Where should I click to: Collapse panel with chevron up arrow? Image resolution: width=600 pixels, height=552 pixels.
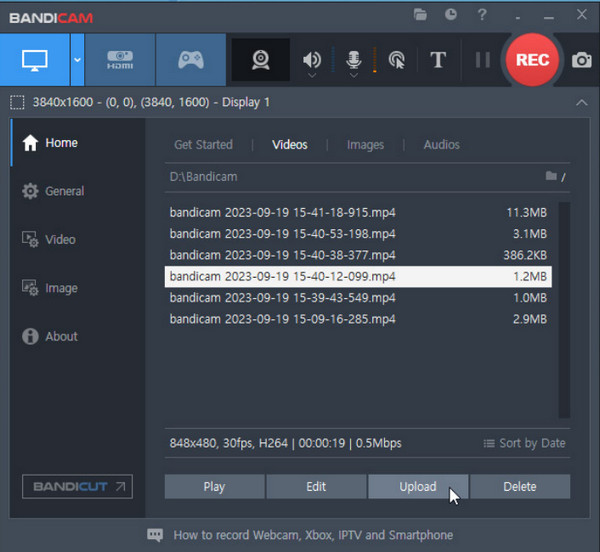pos(582,103)
